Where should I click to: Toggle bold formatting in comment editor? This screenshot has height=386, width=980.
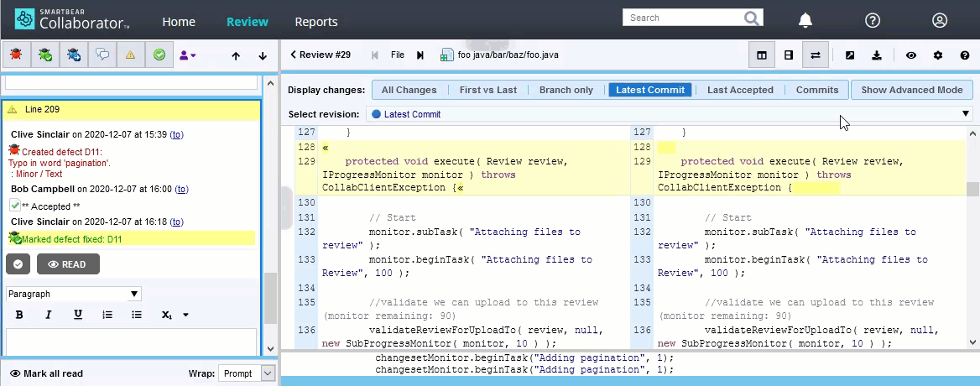(x=19, y=315)
